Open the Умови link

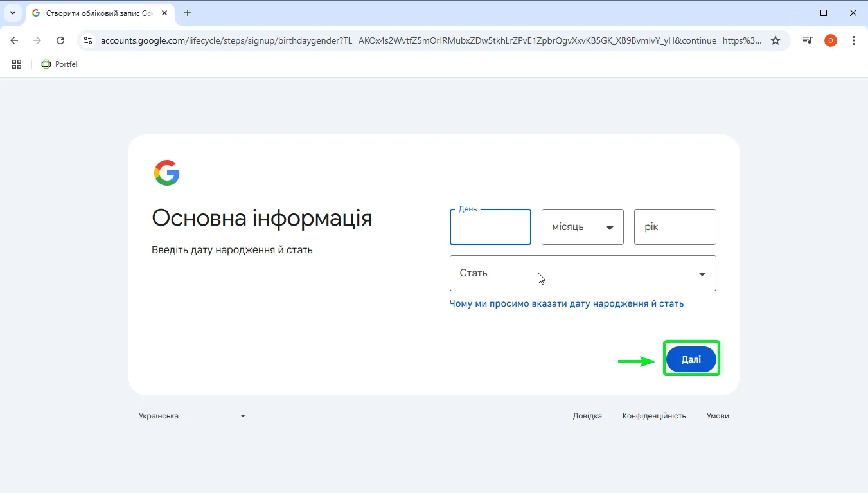[718, 416]
